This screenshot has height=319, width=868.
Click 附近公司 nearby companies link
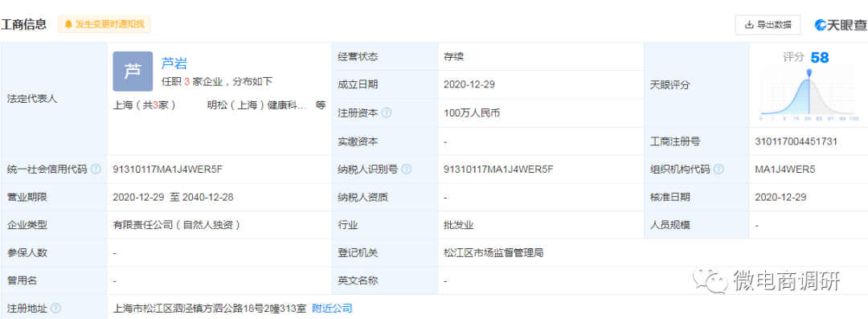pos(332,309)
